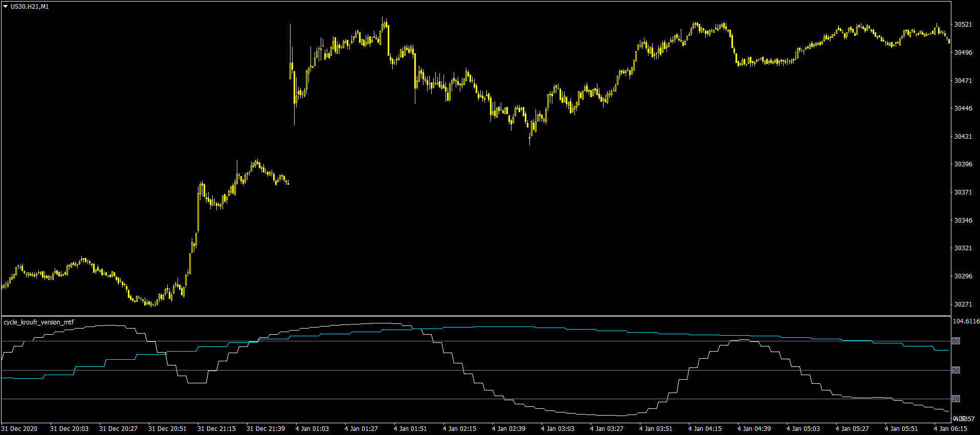Click the 31 Dec 21:15 time label
Image resolution: width=980 pixels, height=435 pixels.
(216, 429)
